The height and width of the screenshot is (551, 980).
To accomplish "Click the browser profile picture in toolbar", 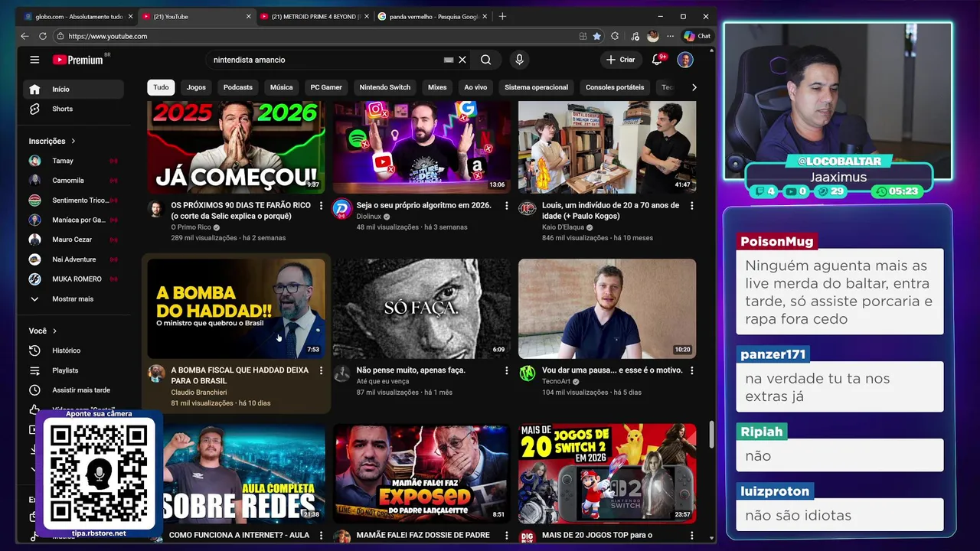I will [x=652, y=36].
